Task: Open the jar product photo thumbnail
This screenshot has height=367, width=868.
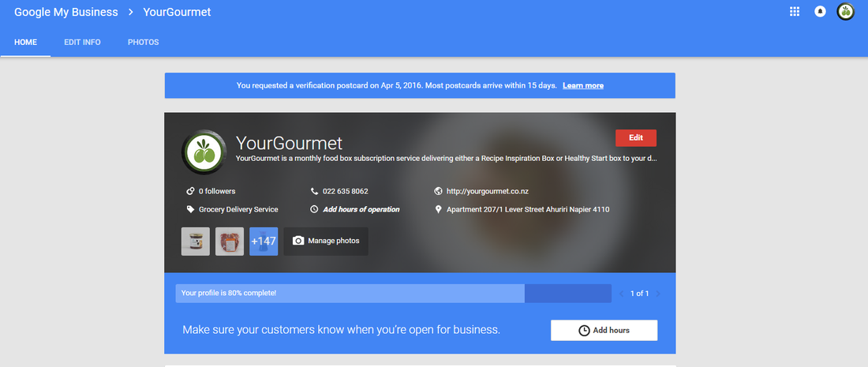Action: click(x=196, y=242)
